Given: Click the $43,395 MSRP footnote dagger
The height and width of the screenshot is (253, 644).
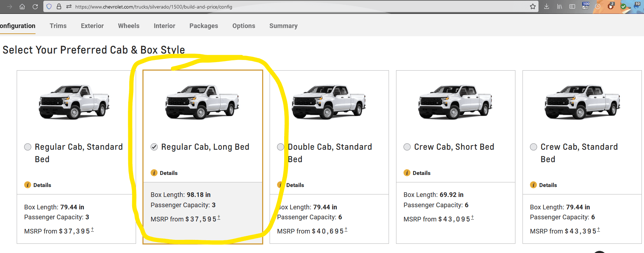Looking at the screenshot, I should coord(599,230).
